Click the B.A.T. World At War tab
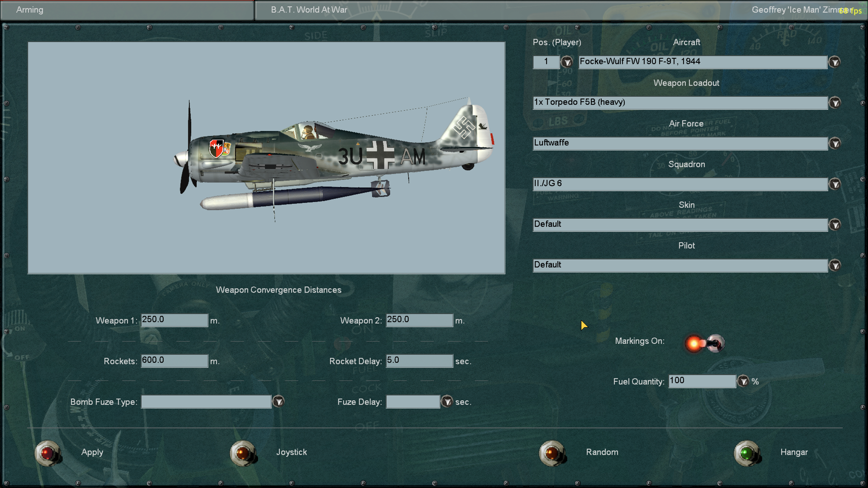 (309, 10)
